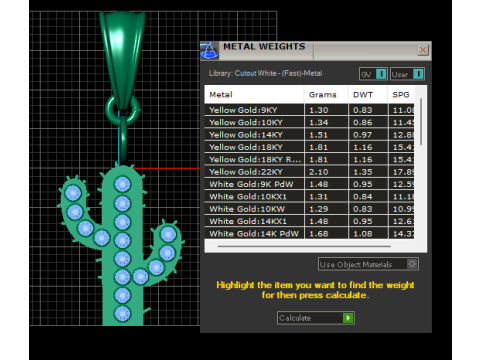Select the White Gold:9K PdW row
Viewport: 480px width, 360px height.
point(309,184)
